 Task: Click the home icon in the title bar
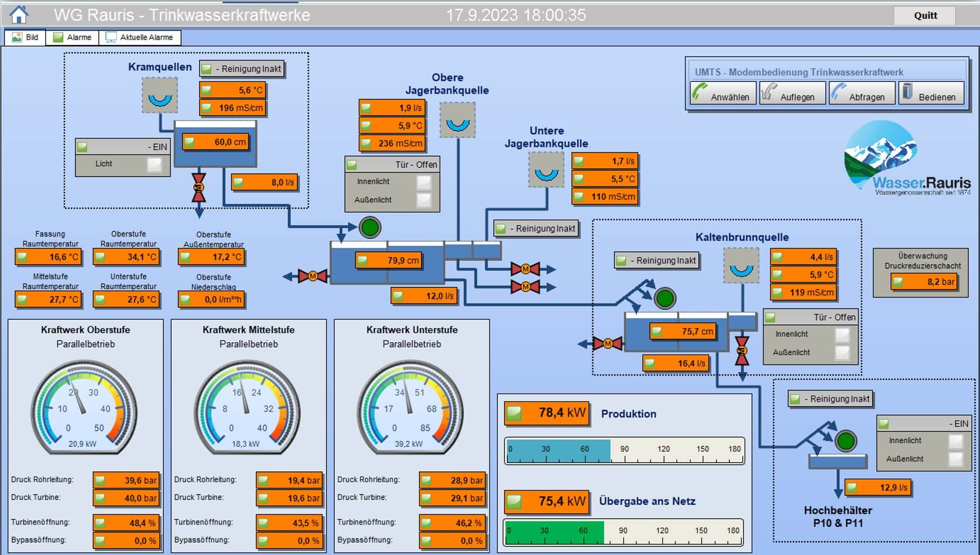(19, 14)
